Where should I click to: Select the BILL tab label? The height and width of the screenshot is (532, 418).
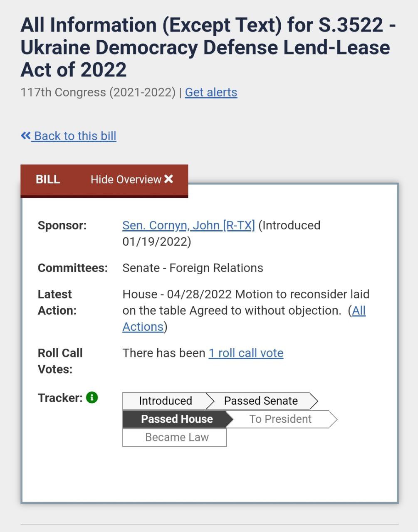(48, 180)
